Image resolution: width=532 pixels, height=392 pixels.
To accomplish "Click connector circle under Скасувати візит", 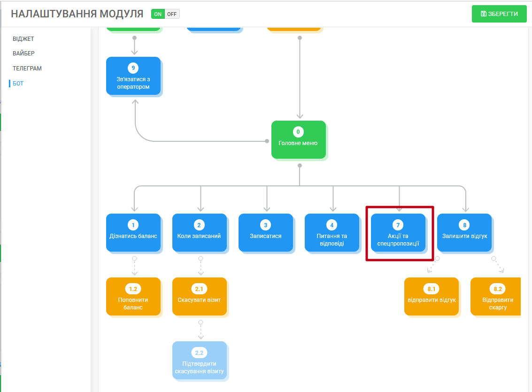I will coord(200,322).
